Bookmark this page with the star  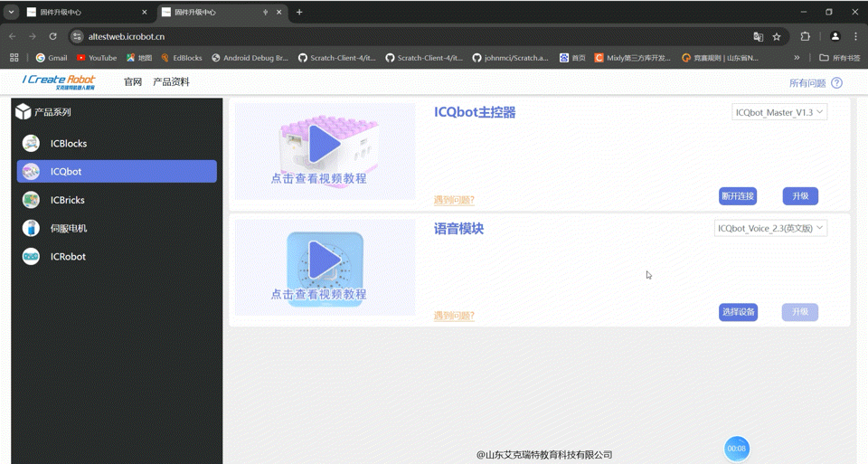(777, 36)
